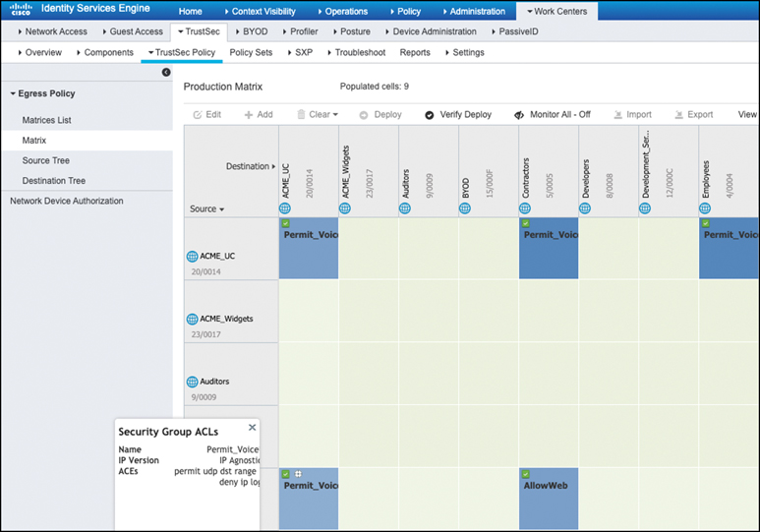Click the globe icon under Contractors column header
The image size is (760, 532).
(525, 208)
